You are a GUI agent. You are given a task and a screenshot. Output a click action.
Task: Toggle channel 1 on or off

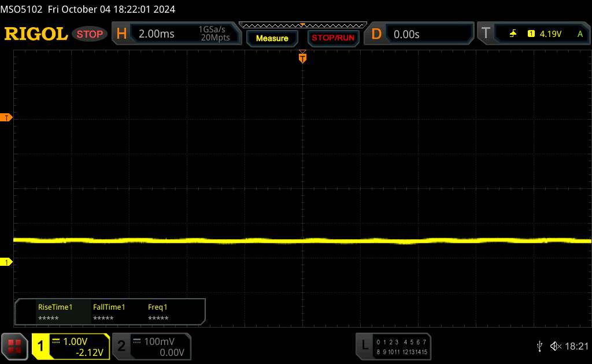pos(71,347)
